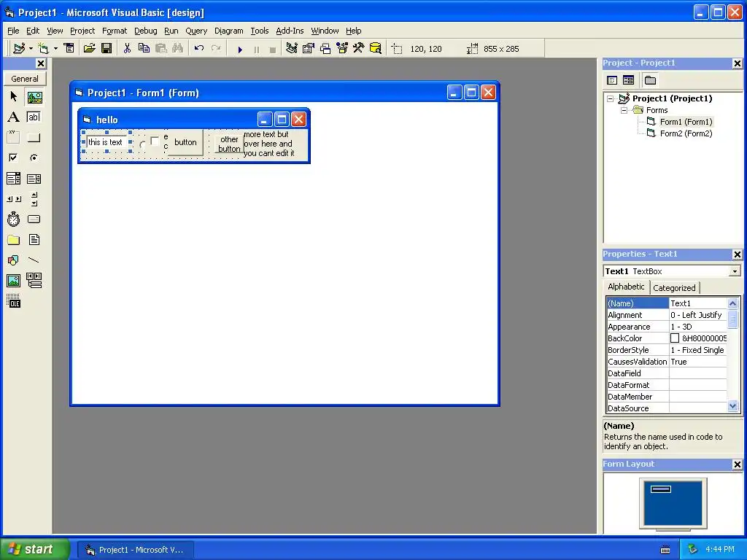Open Add Project dropdown arrow in the toolbar
This screenshot has height=560, width=747.
coord(31,49)
